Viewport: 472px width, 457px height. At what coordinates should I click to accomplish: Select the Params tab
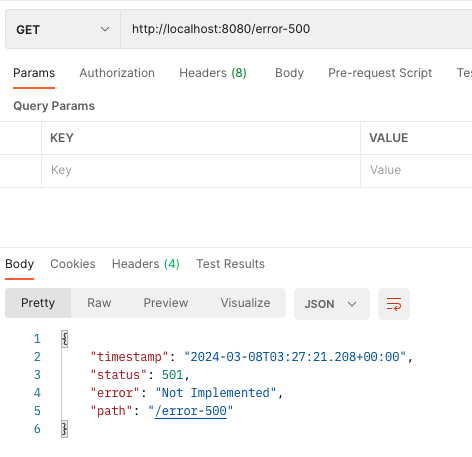click(34, 73)
